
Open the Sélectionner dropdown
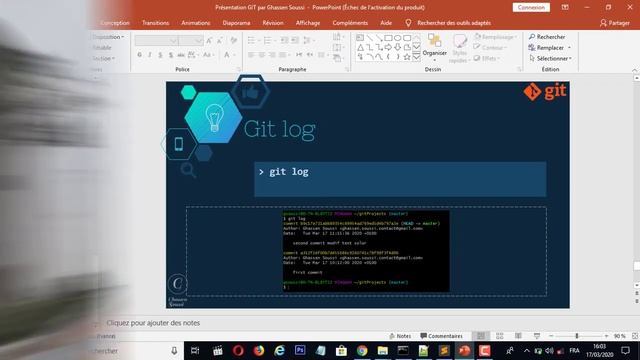pyautogui.click(x=551, y=58)
